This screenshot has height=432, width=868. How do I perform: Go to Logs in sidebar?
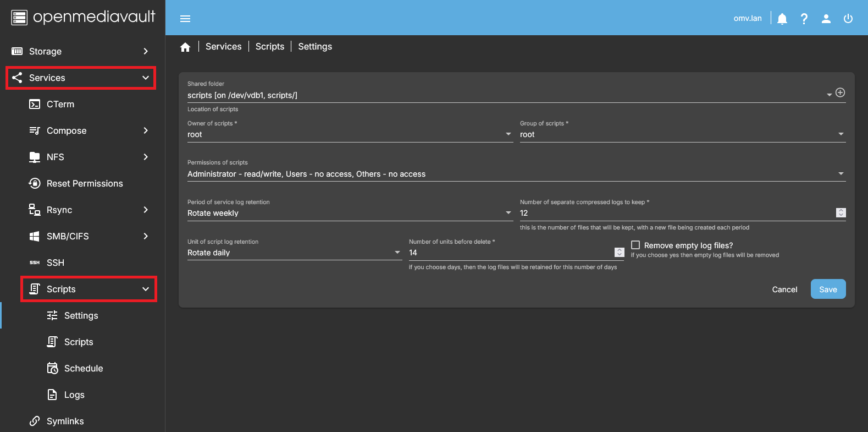(x=74, y=395)
